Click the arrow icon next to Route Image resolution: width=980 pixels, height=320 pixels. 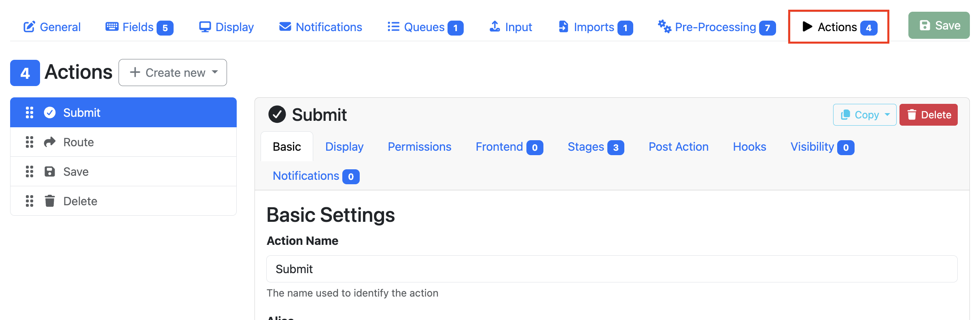(x=50, y=142)
